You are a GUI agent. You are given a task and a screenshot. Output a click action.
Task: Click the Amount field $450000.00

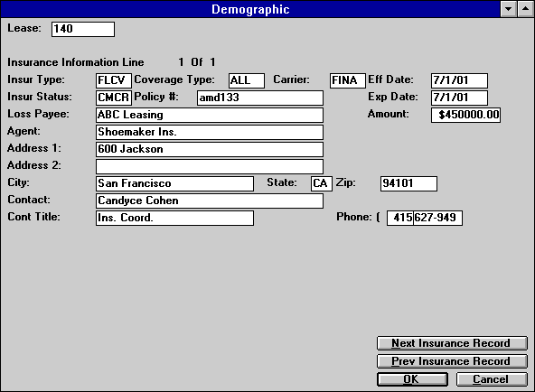click(x=465, y=115)
